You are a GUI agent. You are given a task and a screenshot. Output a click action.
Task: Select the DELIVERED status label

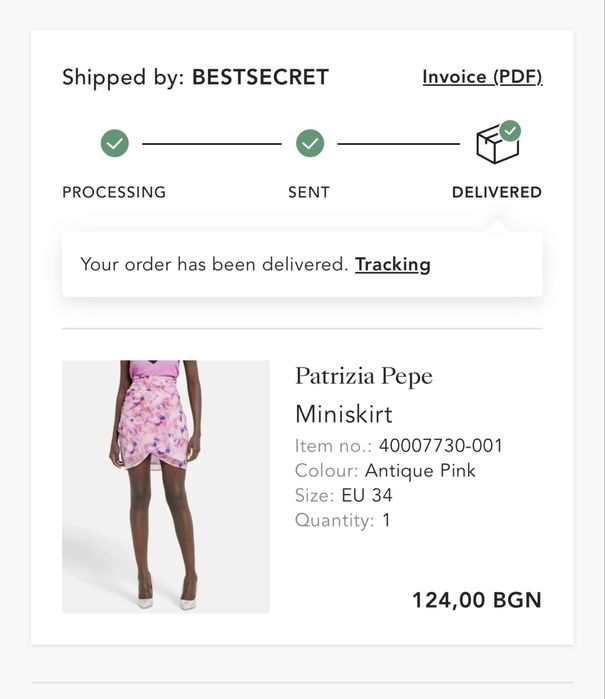496,192
